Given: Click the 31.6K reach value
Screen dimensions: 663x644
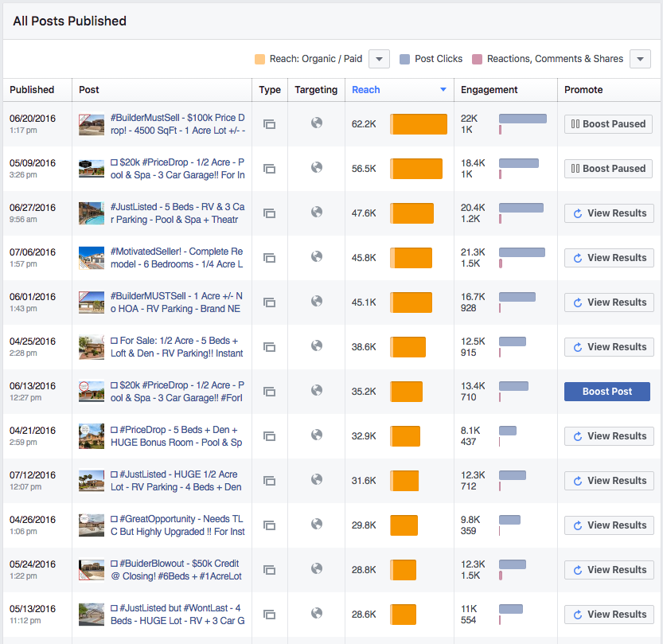Looking at the screenshot, I should coord(364,481).
